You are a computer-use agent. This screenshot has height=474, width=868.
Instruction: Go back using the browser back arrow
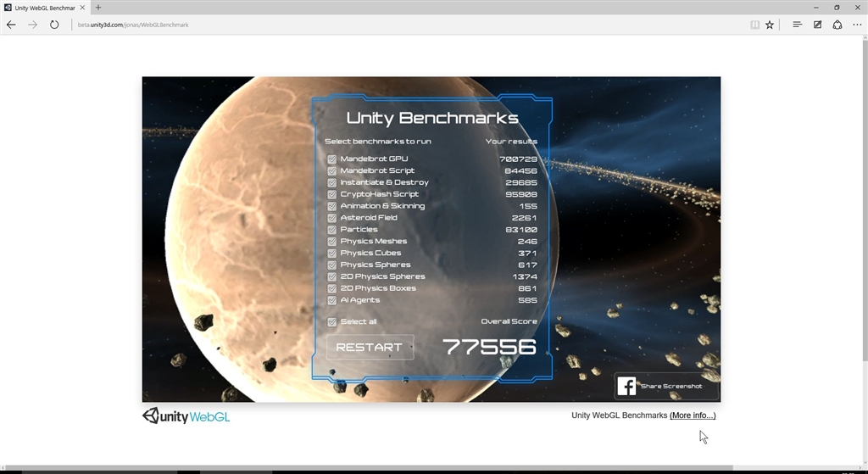11,25
